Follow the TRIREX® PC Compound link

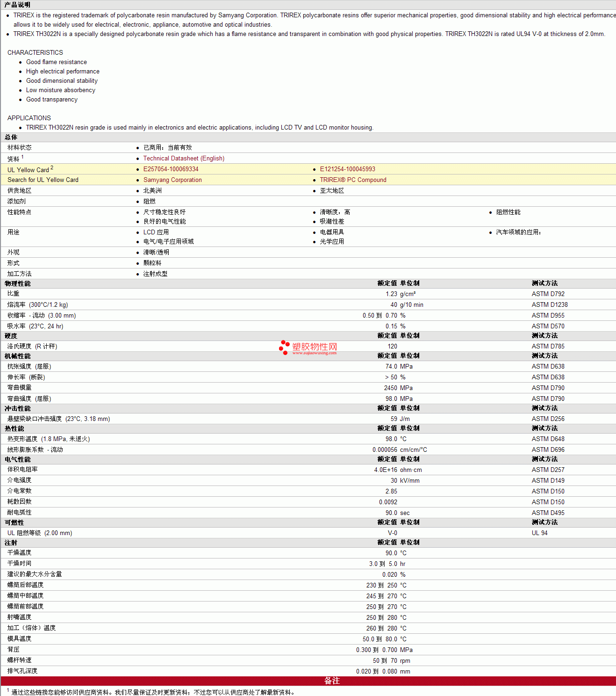(353, 180)
